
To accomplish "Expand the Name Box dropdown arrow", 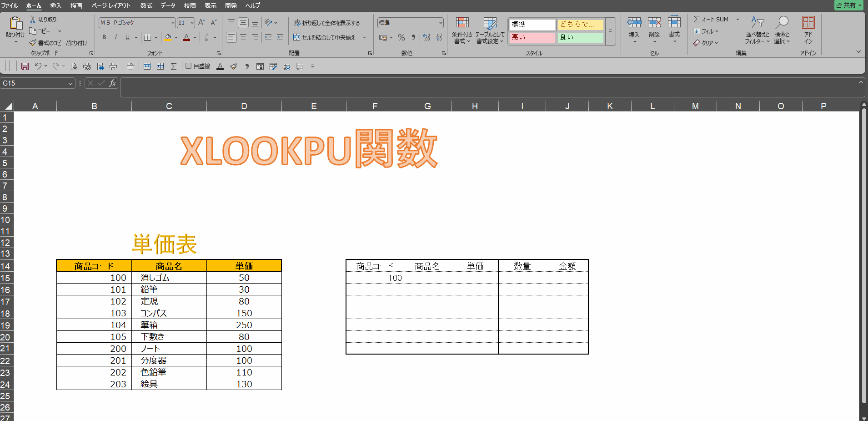I will (70, 83).
